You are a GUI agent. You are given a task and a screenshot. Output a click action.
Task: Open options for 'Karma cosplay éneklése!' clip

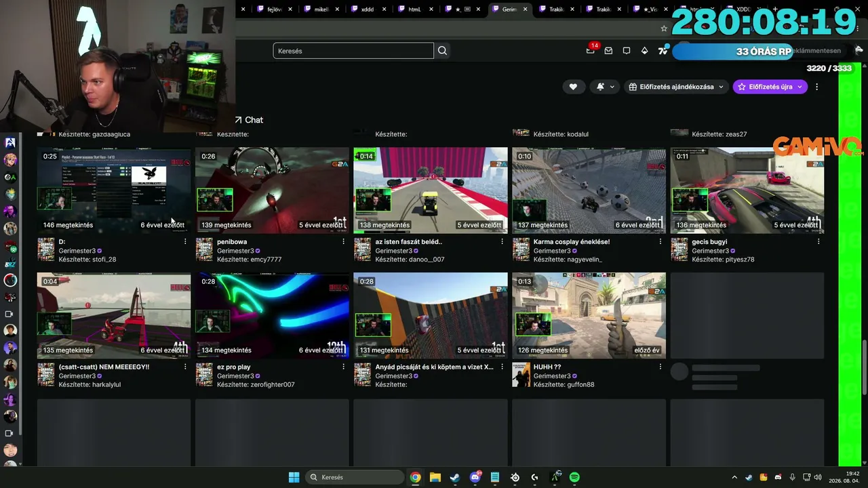(660, 242)
